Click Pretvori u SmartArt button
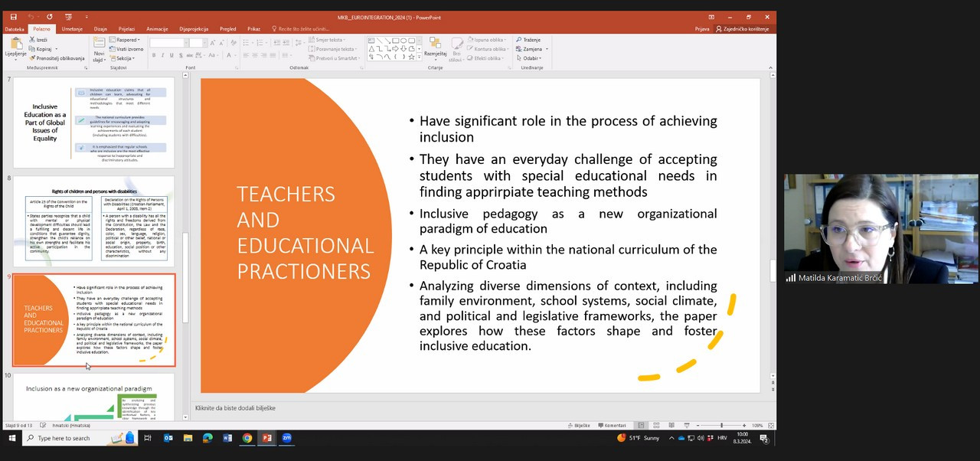Image resolution: width=980 pixels, height=461 pixels. 334,58
